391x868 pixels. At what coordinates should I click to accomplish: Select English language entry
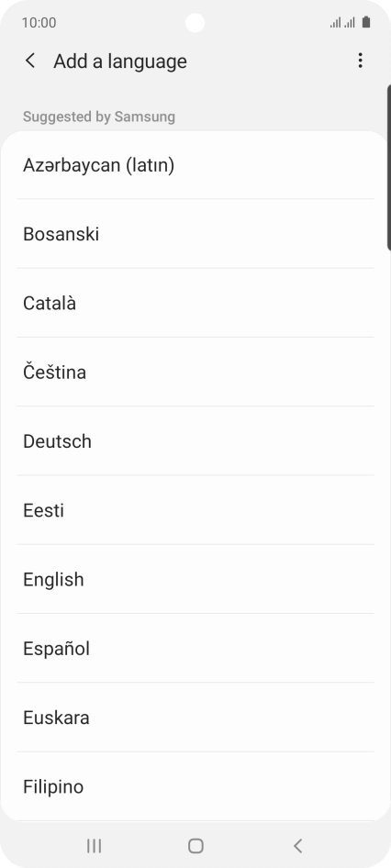tap(195, 579)
